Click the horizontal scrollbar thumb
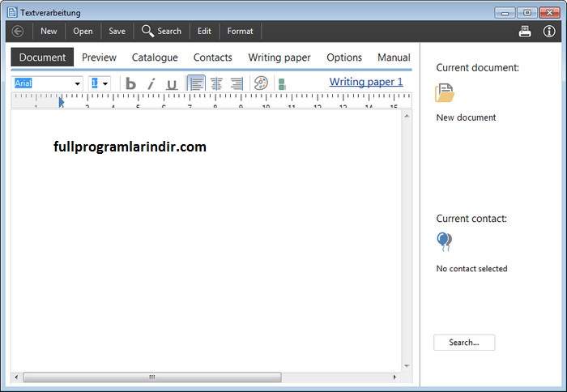The image size is (567, 392). click(151, 377)
